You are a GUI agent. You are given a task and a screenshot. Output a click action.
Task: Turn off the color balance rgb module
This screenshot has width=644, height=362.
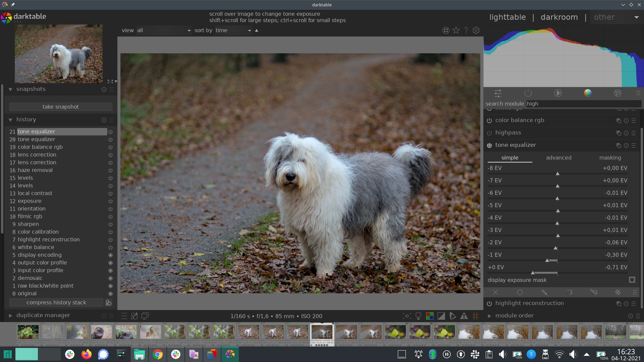point(489,121)
